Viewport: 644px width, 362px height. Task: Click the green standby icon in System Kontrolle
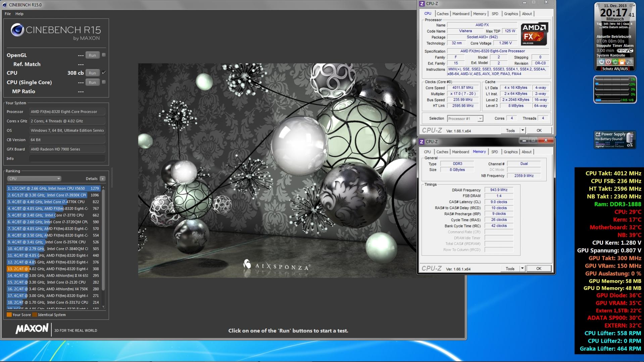pyautogui.click(x=615, y=62)
